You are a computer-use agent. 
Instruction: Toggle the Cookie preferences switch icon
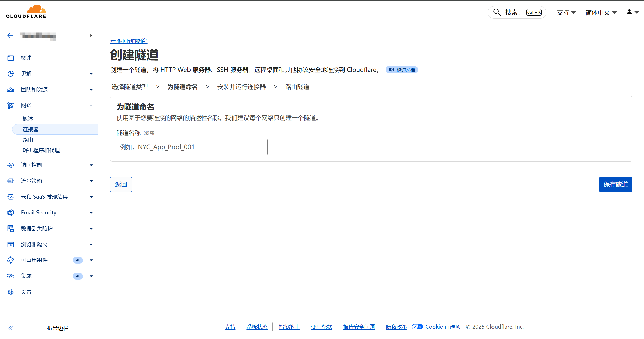coord(417,327)
